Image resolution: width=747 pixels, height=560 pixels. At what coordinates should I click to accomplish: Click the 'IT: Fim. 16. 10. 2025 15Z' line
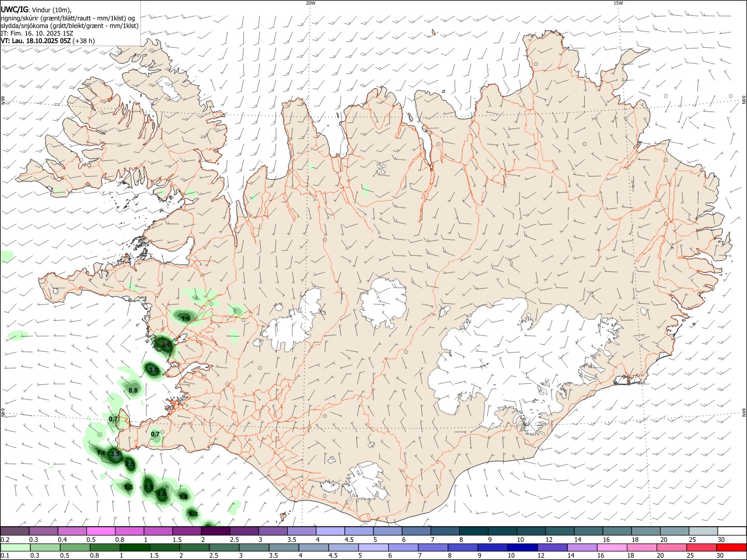coord(37,33)
